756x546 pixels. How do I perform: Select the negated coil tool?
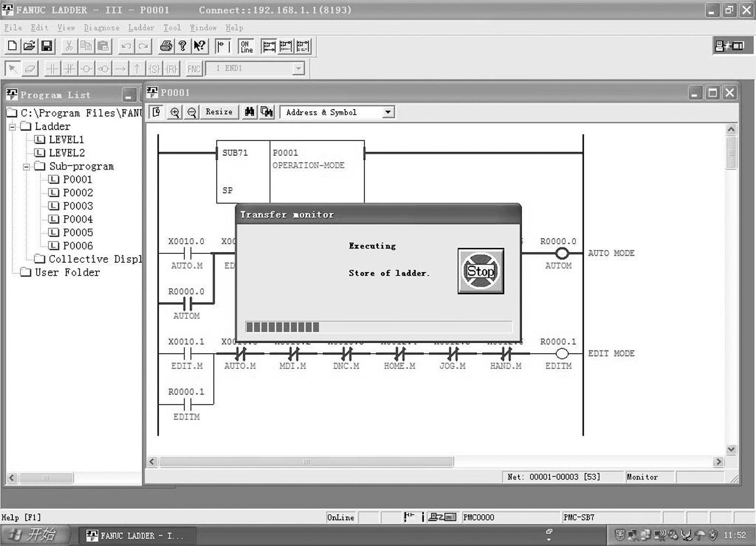click(103, 69)
